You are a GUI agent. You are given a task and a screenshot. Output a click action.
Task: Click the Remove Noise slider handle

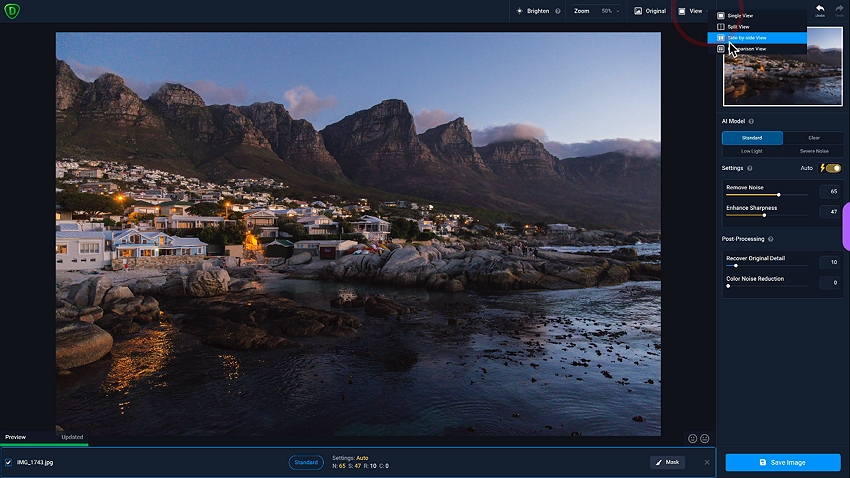click(779, 194)
